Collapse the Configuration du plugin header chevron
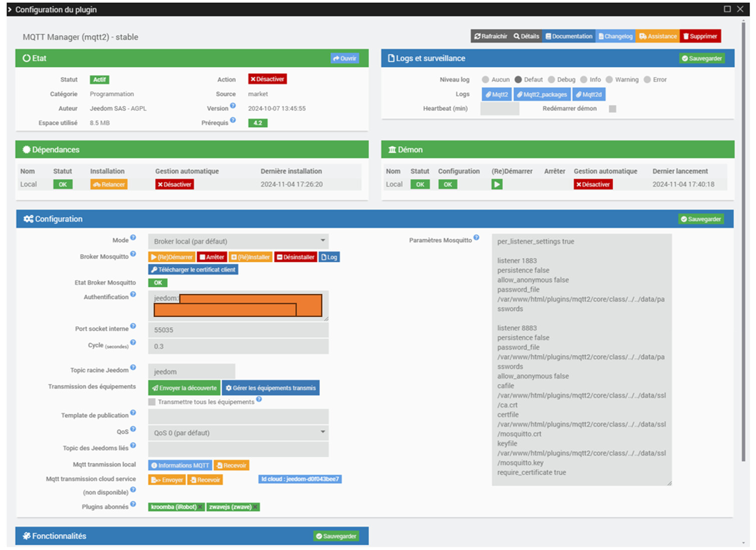The width and height of the screenshot is (756, 550). click(10, 10)
